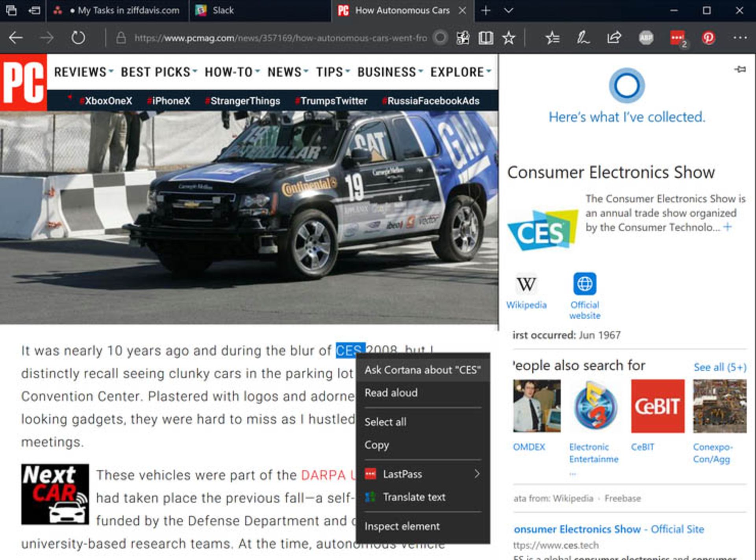Image resolution: width=756 pixels, height=560 pixels.
Task: Expand the BEST PICKS menu
Action: pos(159,72)
